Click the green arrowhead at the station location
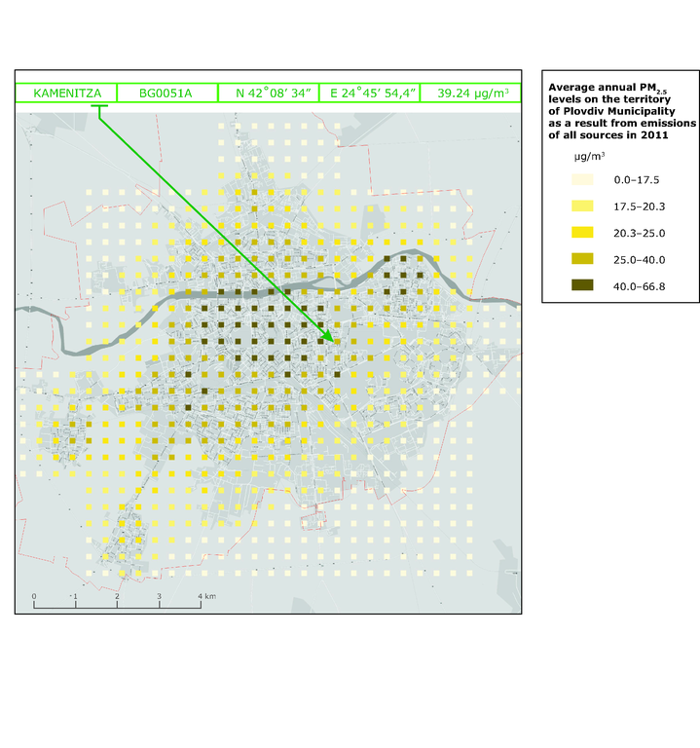Viewport: 700px width, 748px height. 331,338
